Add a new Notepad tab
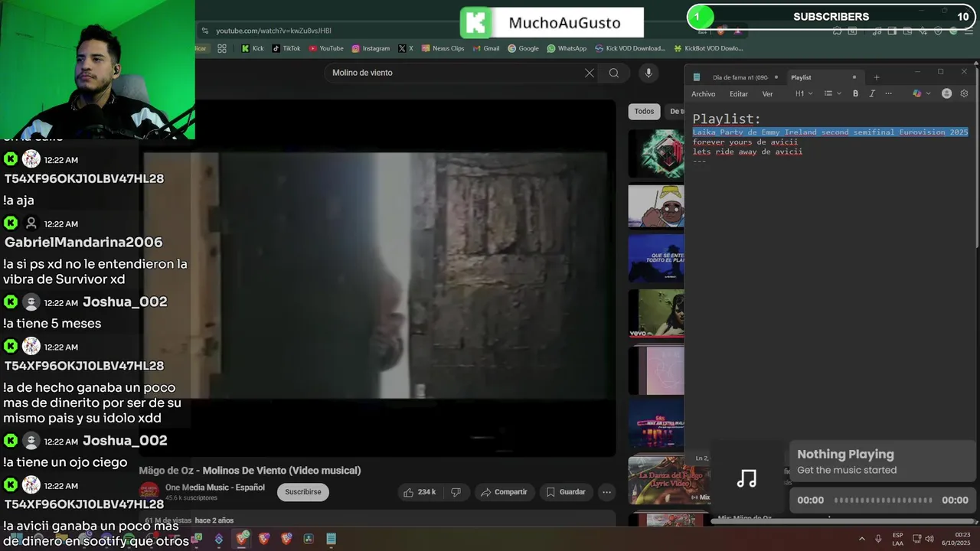Viewport: 980px width, 551px height. pos(877,77)
